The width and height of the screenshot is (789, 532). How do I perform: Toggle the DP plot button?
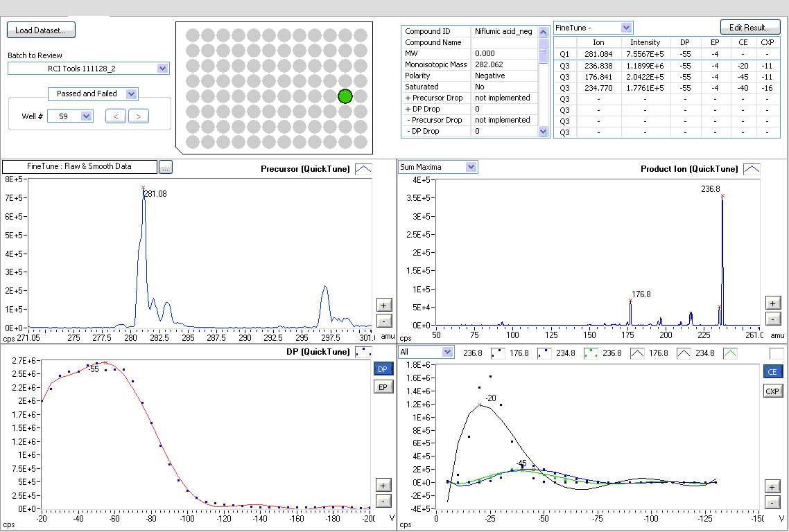(383, 369)
